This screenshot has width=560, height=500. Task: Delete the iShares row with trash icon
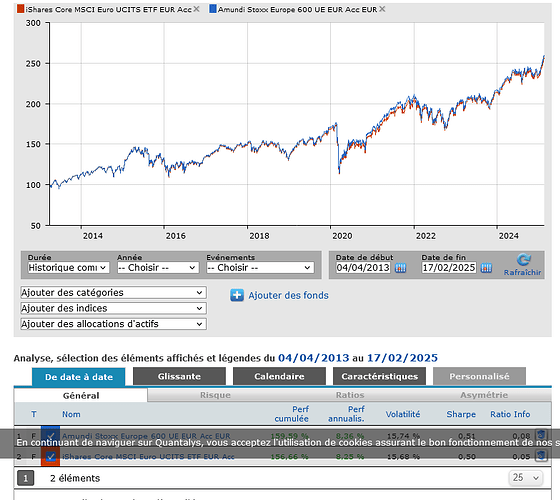541,456
